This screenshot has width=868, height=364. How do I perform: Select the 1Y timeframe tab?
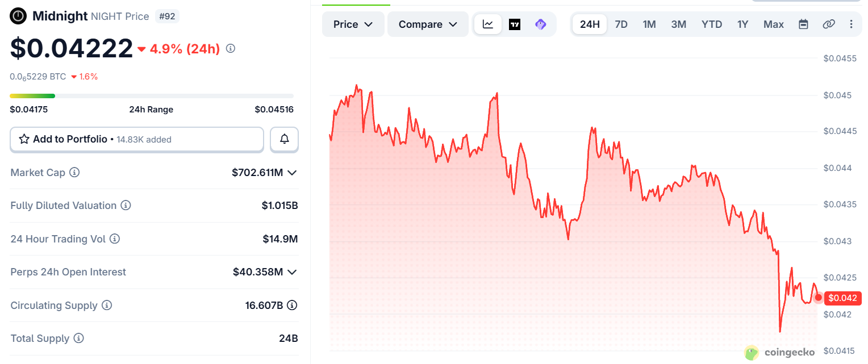click(x=743, y=24)
